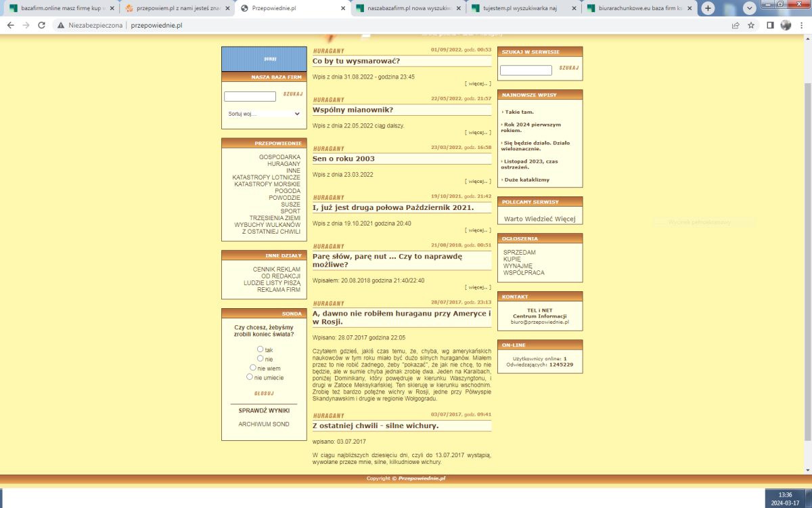Click the browser back arrow
This screenshot has height=508, width=812.
(10, 25)
